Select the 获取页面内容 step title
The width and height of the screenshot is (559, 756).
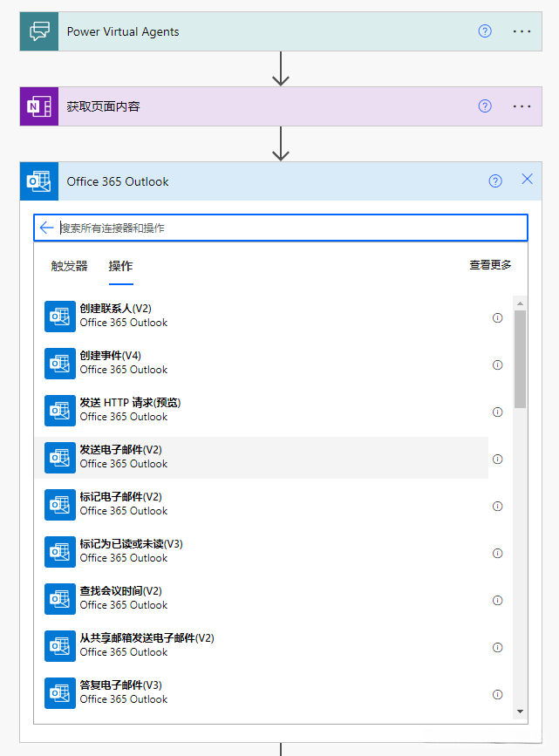point(103,106)
